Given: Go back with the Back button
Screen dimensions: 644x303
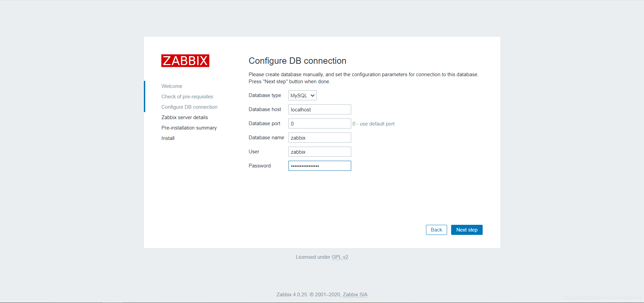Looking at the screenshot, I should (x=436, y=230).
